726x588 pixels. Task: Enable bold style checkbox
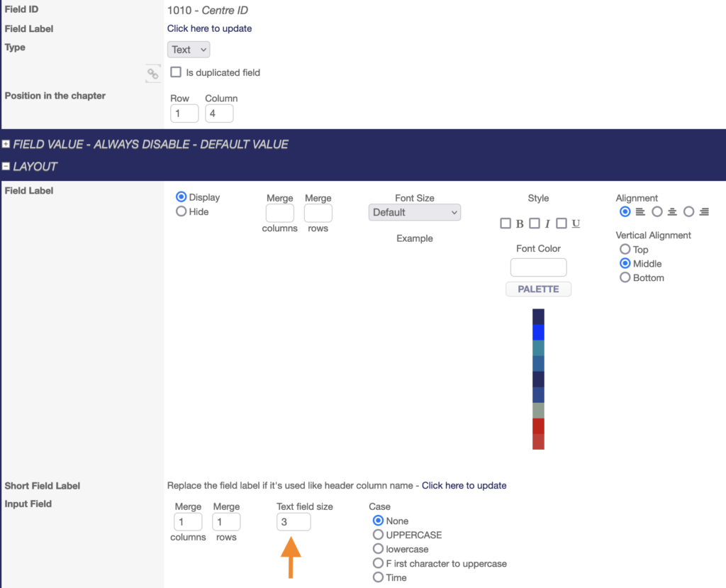click(506, 223)
